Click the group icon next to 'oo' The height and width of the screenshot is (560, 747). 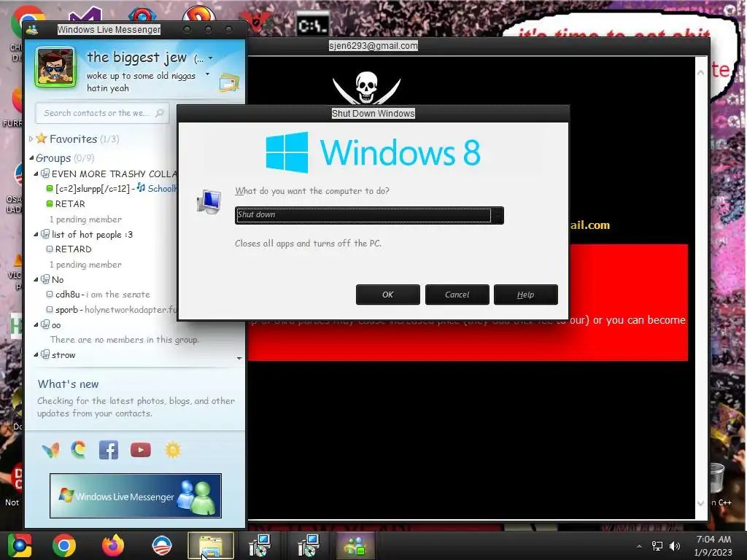click(44, 324)
